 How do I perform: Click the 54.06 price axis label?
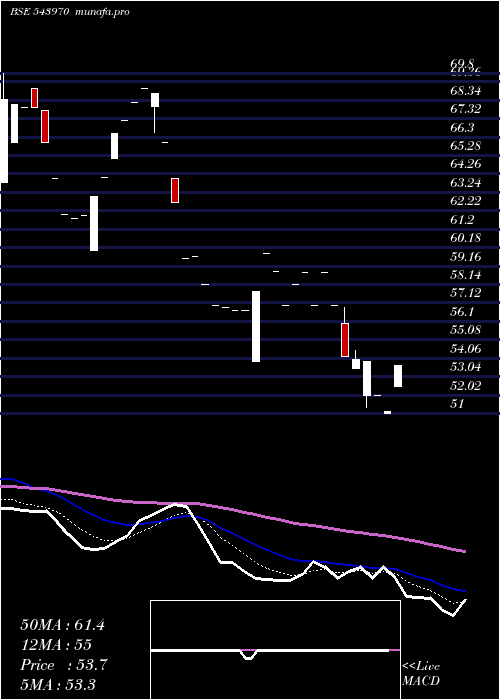(465, 349)
